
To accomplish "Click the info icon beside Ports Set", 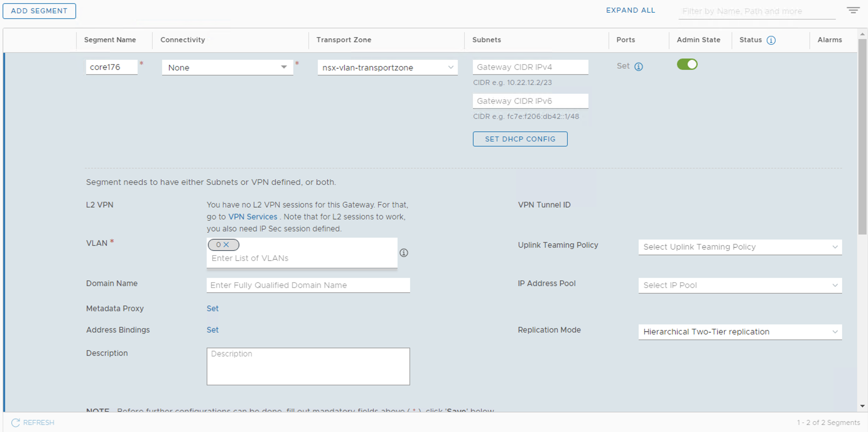I will 638,66.
